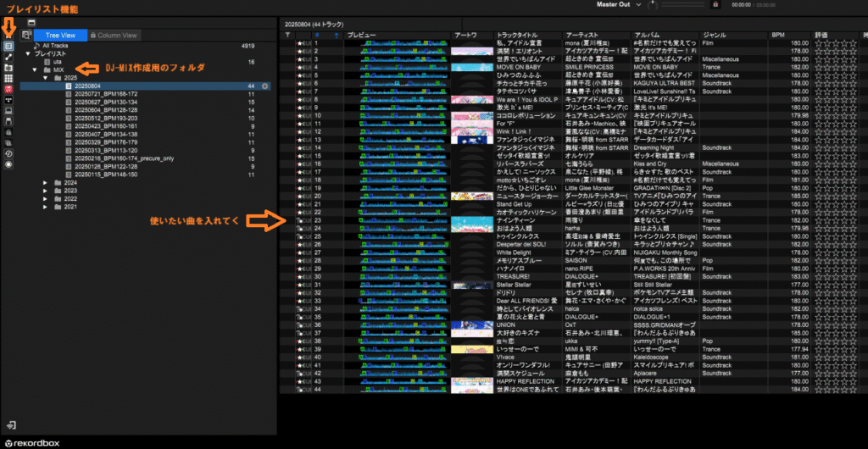Set star rating on track row 1
This screenshot has height=449, width=868.
[836, 42]
